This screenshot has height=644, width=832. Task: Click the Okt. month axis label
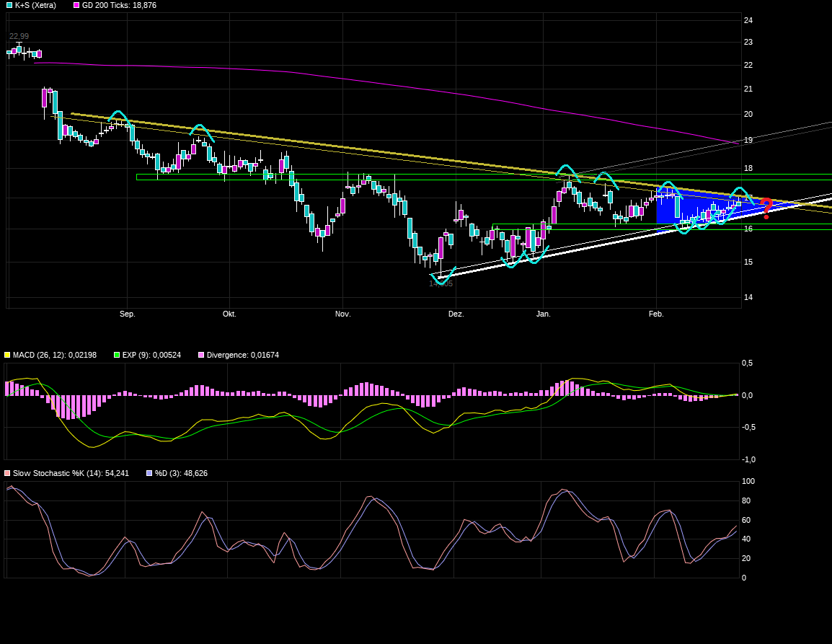pos(229,314)
